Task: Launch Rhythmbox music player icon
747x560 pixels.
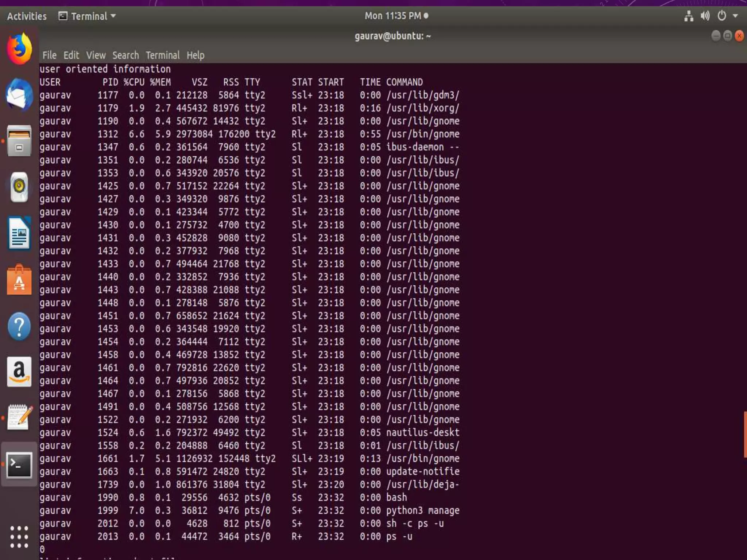Action: 19,187
